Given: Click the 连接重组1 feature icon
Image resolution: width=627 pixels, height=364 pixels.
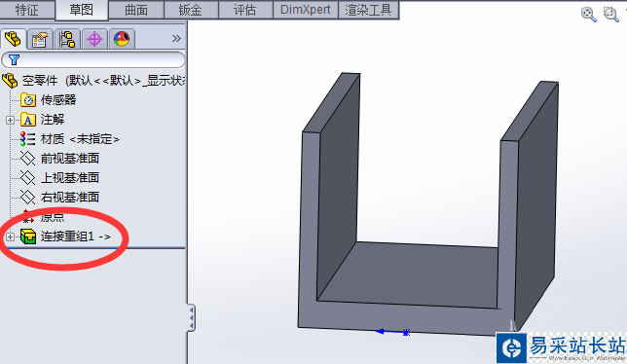Looking at the screenshot, I should (x=28, y=237).
